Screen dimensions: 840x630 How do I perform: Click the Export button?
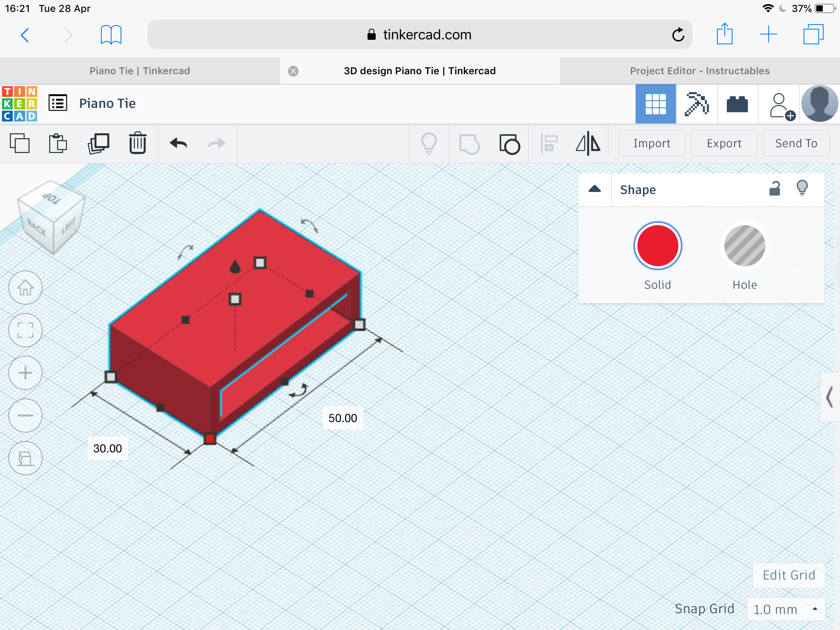point(724,143)
